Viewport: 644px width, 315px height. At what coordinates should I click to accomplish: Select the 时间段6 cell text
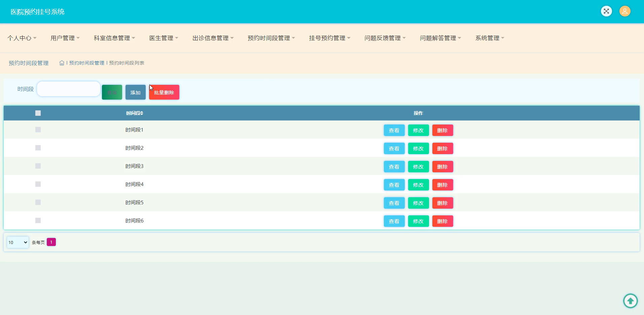click(x=134, y=221)
